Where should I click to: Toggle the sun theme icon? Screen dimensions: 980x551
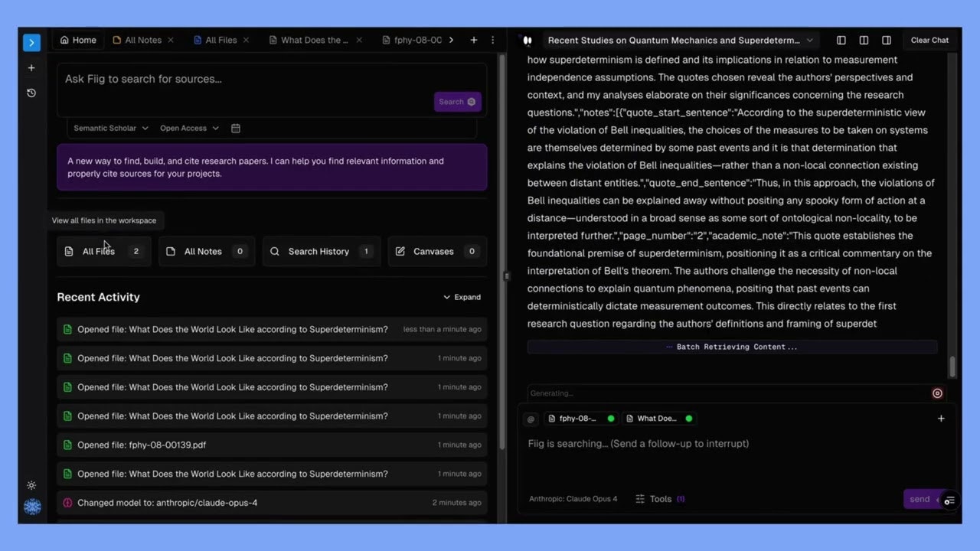click(31, 485)
